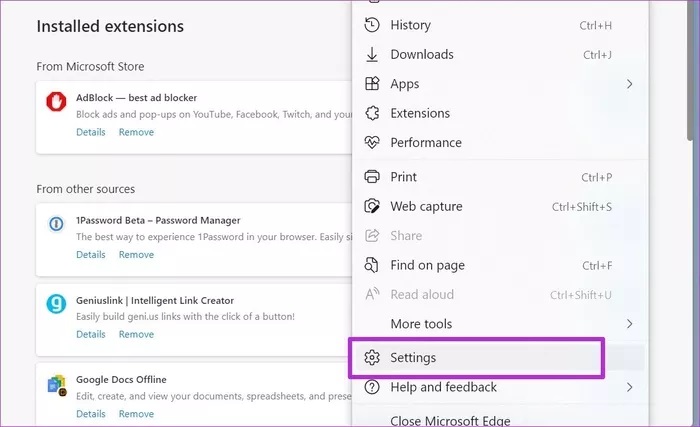
Task: Click the Geniuslink extension icon
Action: click(56, 304)
